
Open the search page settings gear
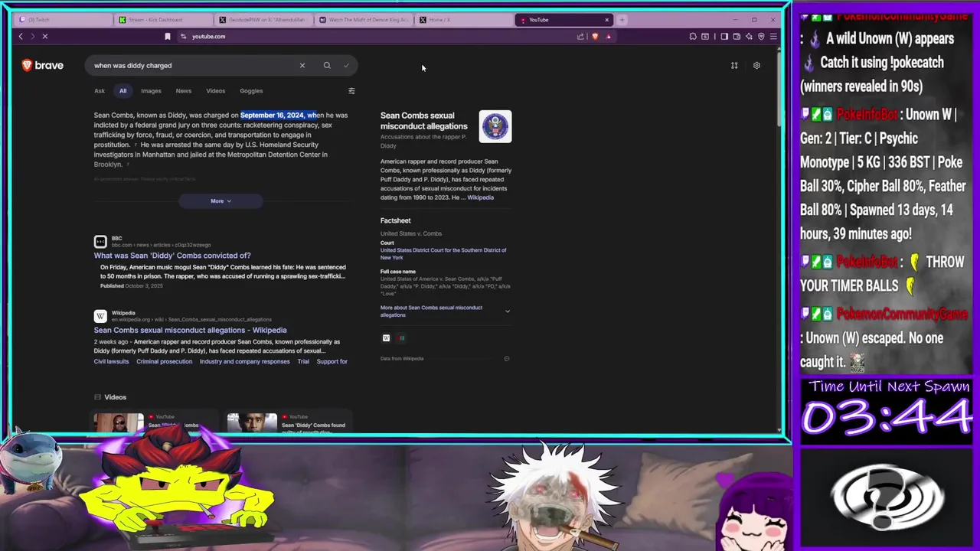(x=756, y=65)
